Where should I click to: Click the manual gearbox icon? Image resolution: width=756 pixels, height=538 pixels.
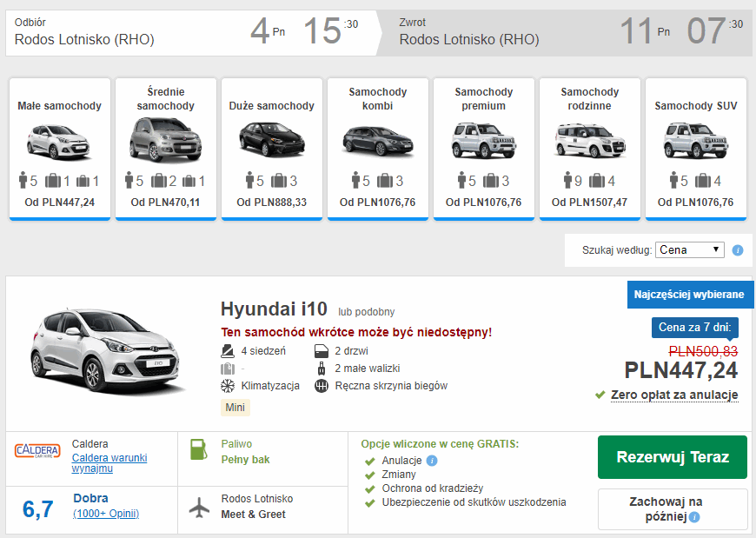(321, 385)
